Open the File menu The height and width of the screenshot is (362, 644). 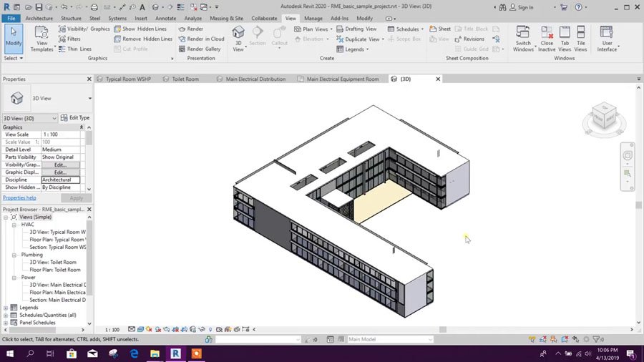click(x=11, y=19)
